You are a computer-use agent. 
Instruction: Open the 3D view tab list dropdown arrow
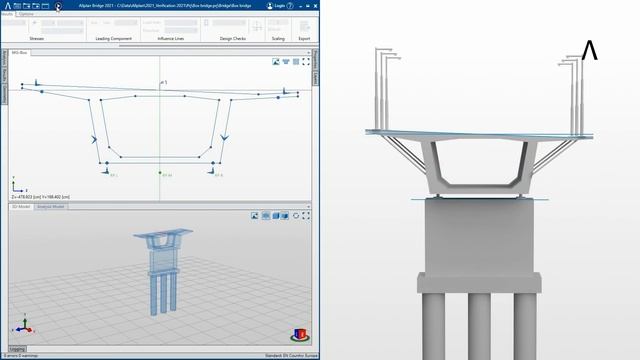click(309, 207)
